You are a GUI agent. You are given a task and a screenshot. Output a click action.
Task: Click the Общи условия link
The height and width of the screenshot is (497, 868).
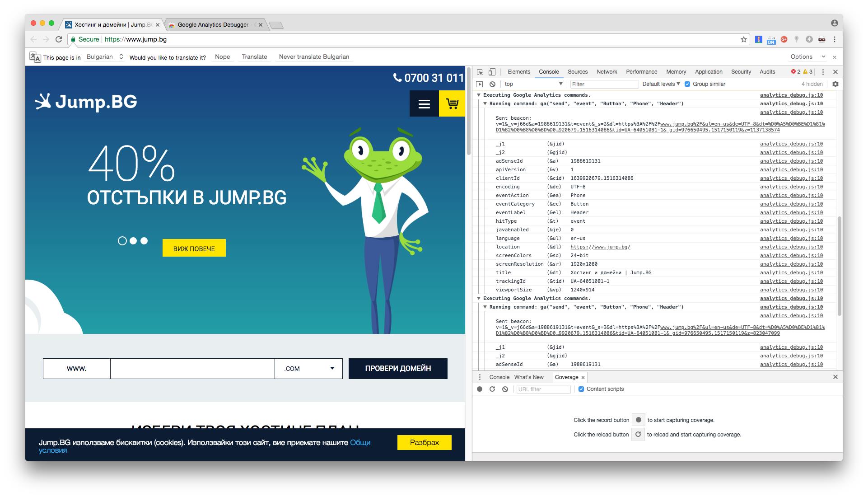pos(205,446)
